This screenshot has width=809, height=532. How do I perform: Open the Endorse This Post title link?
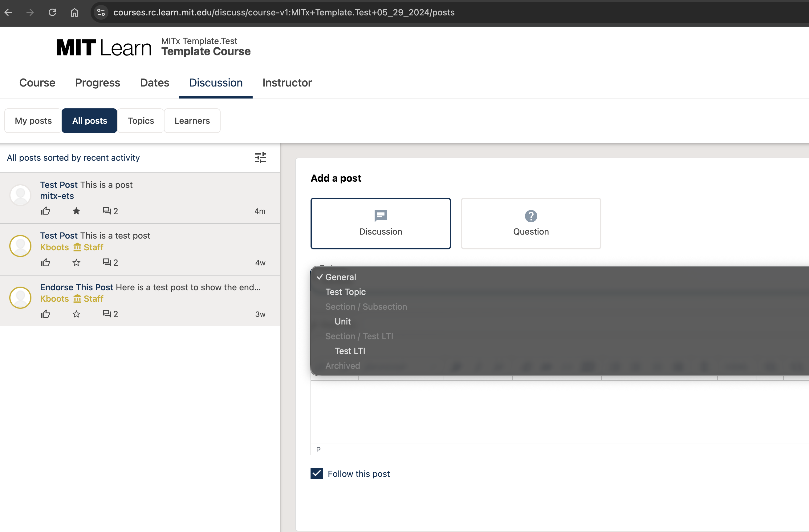tap(76, 287)
